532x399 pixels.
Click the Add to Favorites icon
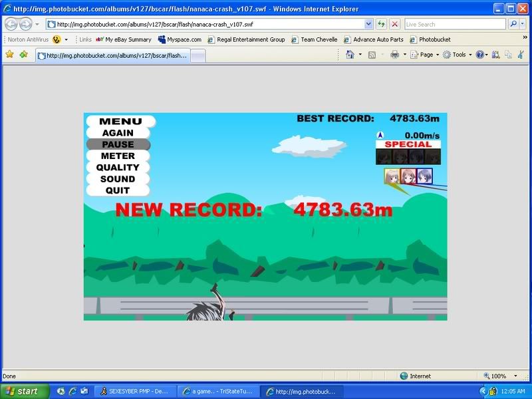click(x=24, y=55)
